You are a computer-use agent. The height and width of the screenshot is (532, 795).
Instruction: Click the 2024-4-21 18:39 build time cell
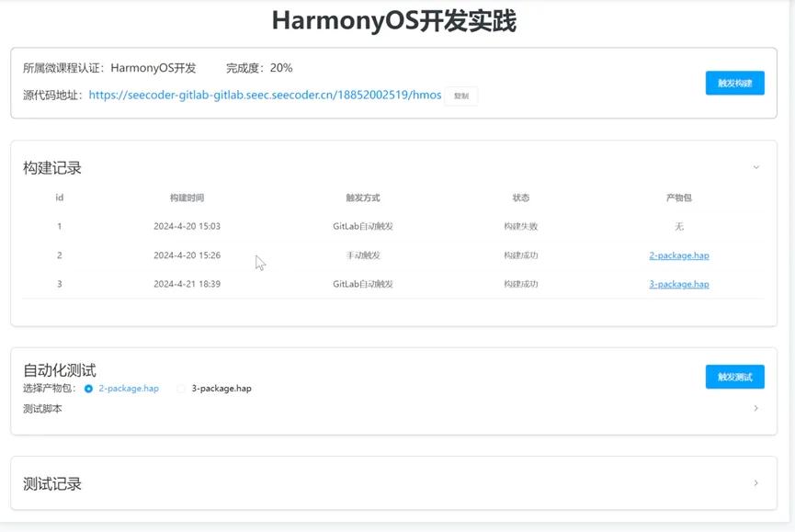coord(187,284)
